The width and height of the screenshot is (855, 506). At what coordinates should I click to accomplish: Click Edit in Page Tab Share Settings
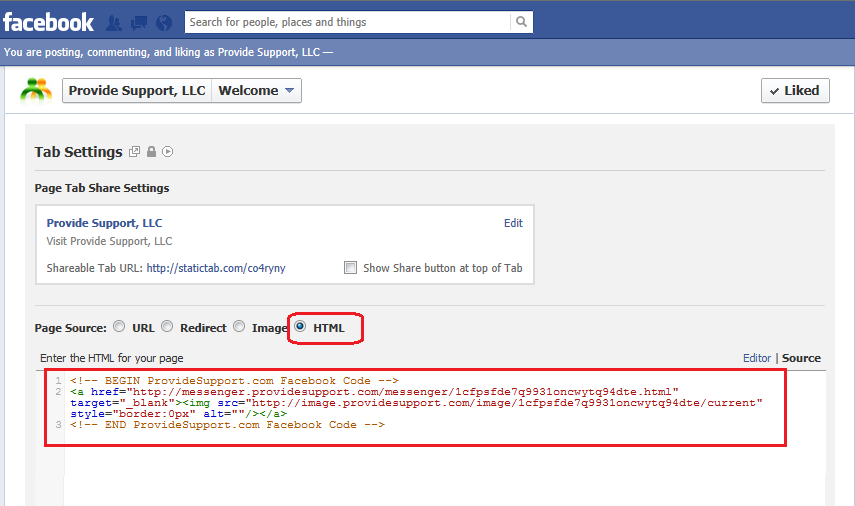[513, 223]
